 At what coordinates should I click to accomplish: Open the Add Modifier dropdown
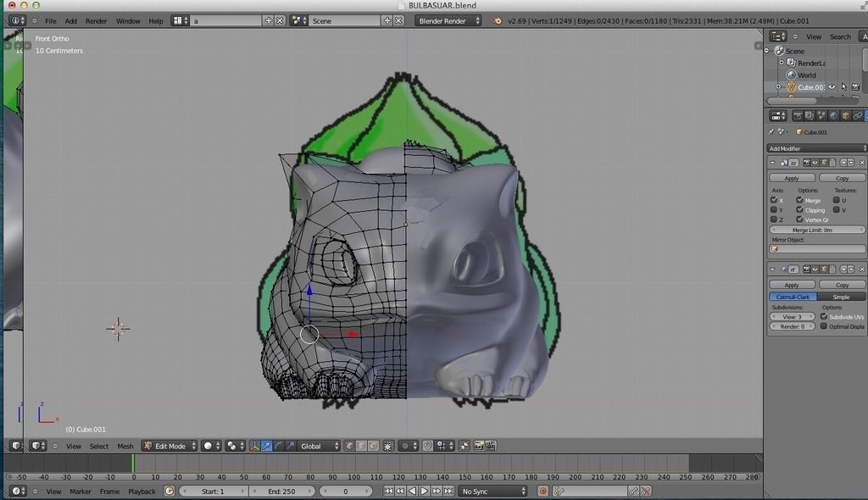point(816,148)
